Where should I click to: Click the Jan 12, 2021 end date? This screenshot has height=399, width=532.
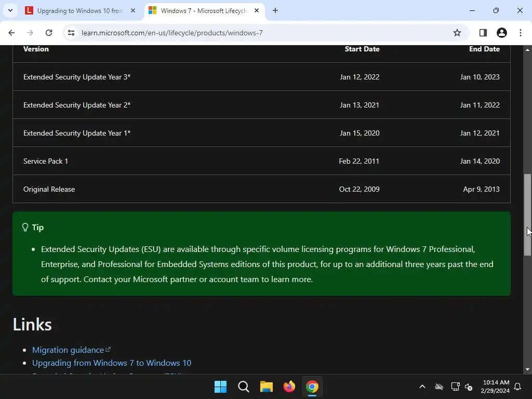click(x=480, y=134)
